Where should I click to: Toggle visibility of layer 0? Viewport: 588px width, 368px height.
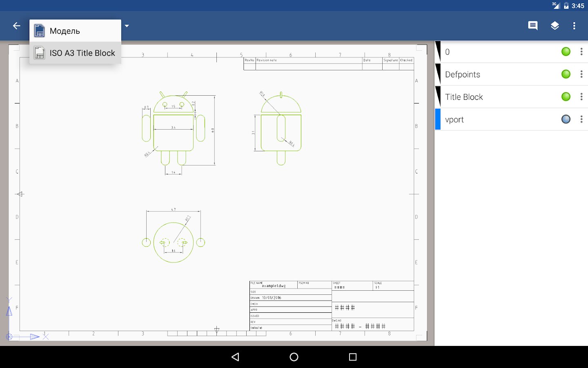tap(566, 52)
